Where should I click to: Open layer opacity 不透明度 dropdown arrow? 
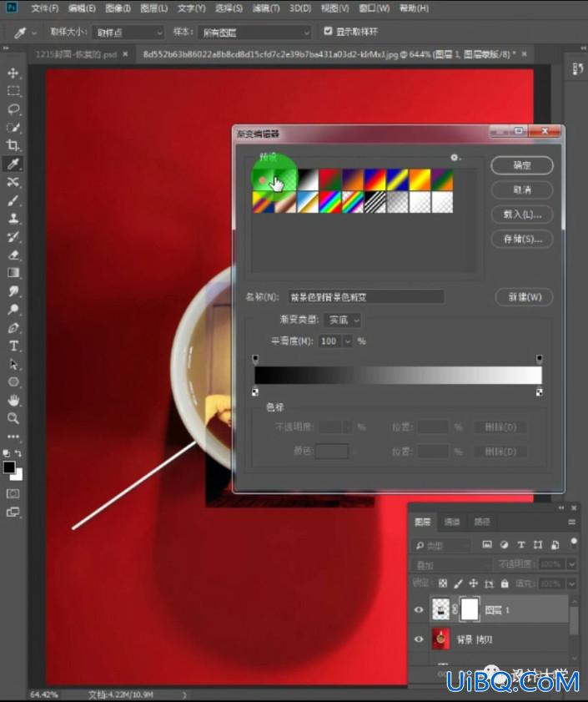pyautogui.click(x=572, y=564)
